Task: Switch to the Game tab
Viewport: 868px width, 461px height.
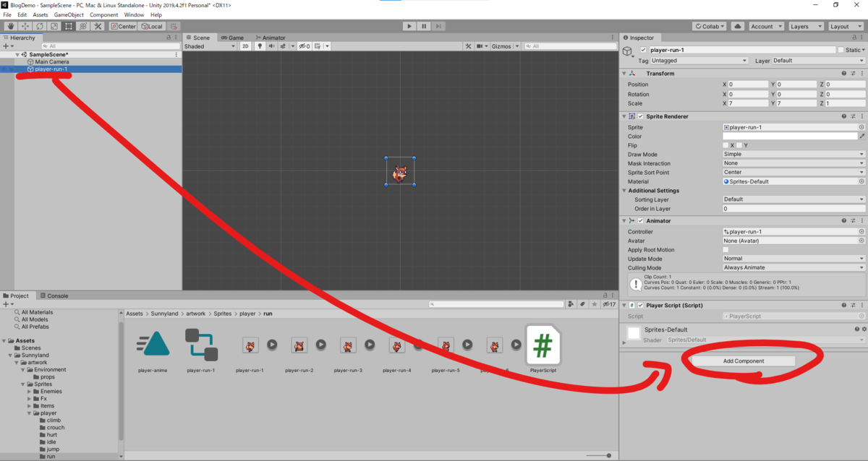Action: pyautogui.click(x=232, y=38)
